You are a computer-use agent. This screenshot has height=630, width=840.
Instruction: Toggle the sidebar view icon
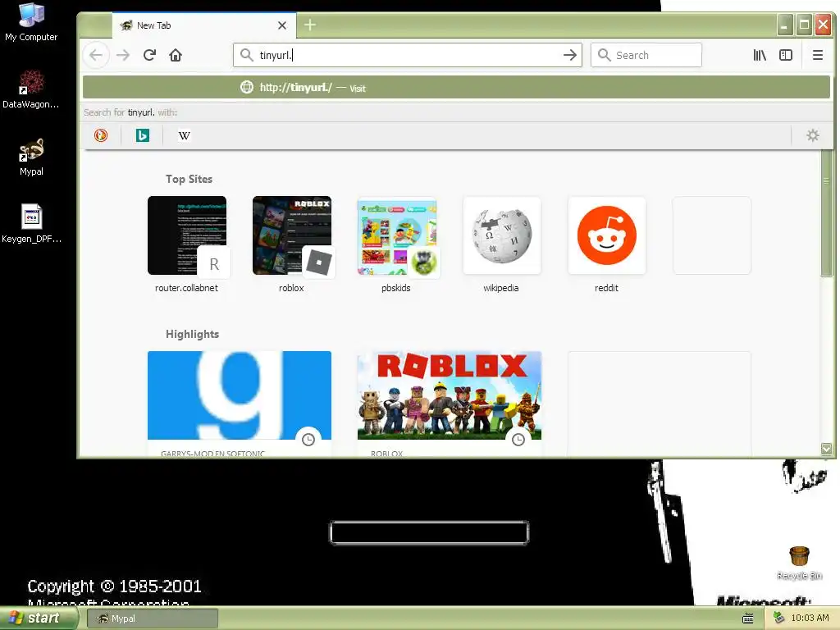(x=786, y=55)
